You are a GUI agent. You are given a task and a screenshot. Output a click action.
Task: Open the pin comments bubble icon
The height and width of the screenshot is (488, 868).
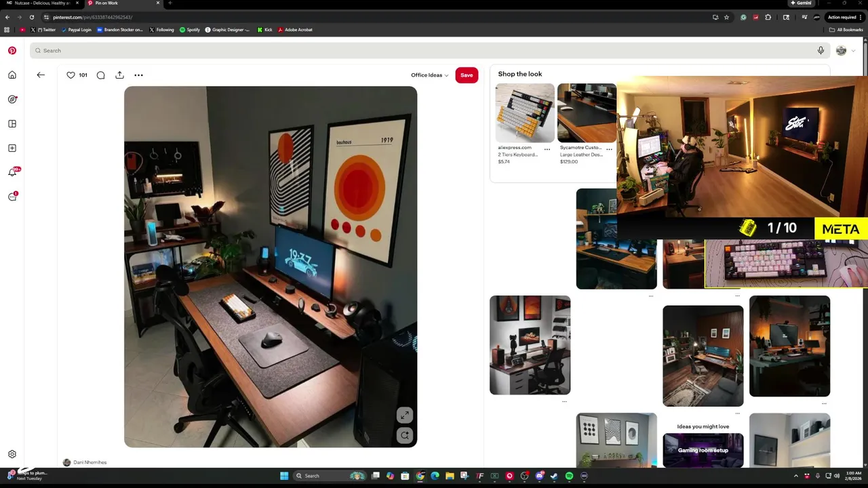pos(100,75)
